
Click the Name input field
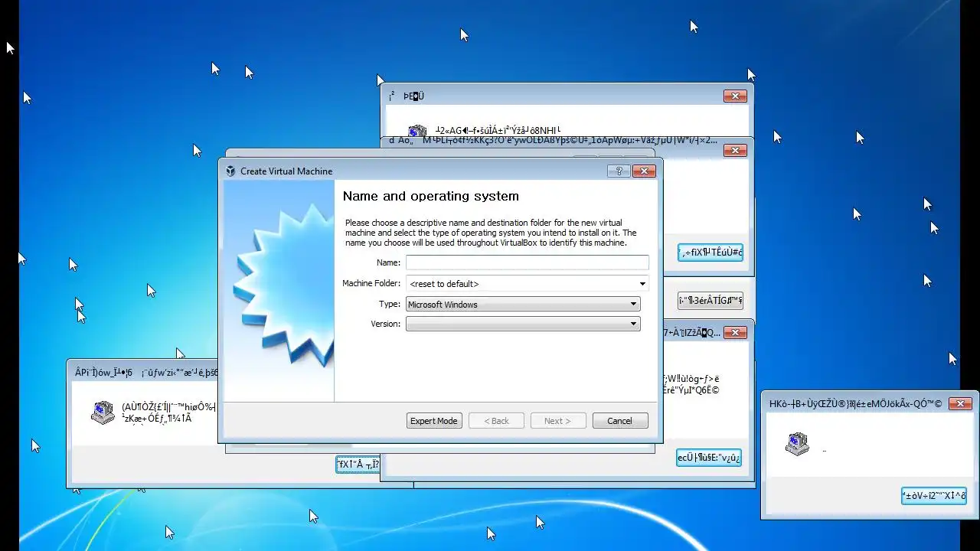click(527, 262)
